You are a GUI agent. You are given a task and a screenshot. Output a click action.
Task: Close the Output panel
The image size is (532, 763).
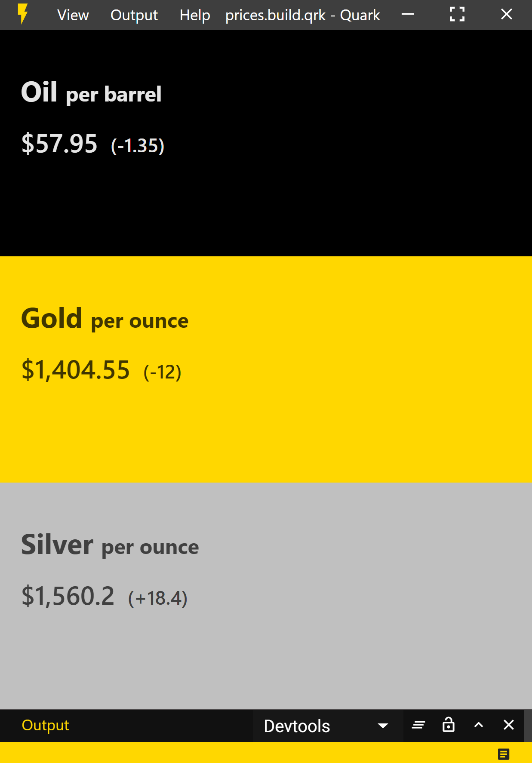click(x=508, y=726)
